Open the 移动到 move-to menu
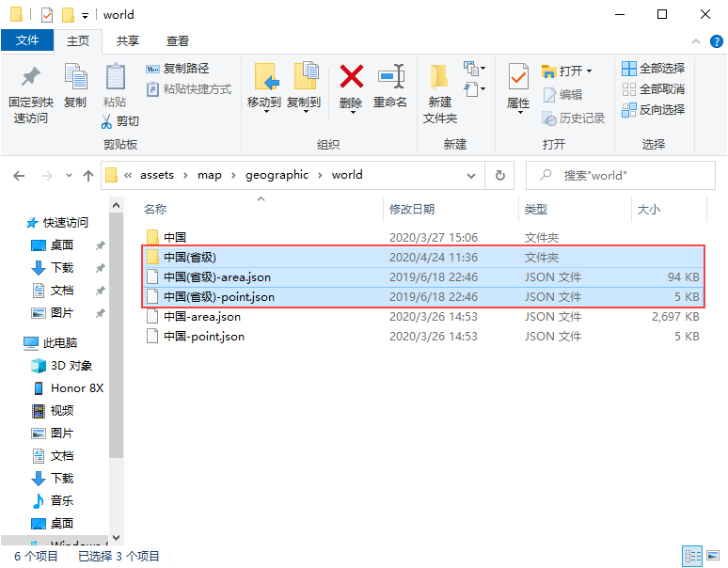Screen dimensions: 728x568 click(x=264, y=88)
